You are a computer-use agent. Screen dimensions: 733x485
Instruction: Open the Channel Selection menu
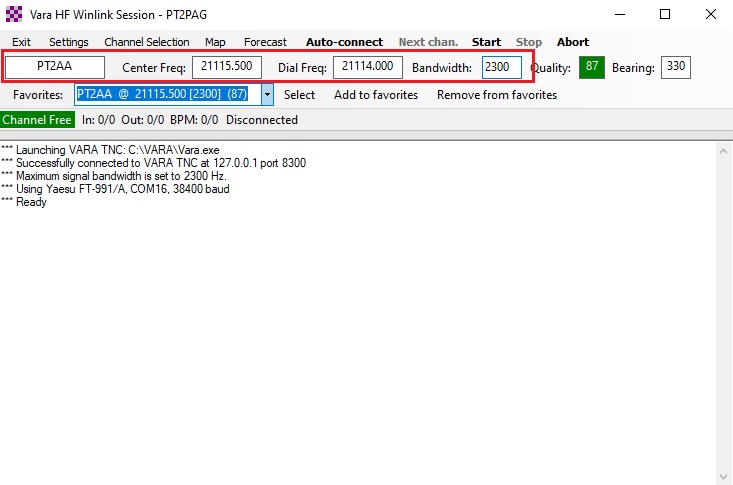tap(146, 42)
